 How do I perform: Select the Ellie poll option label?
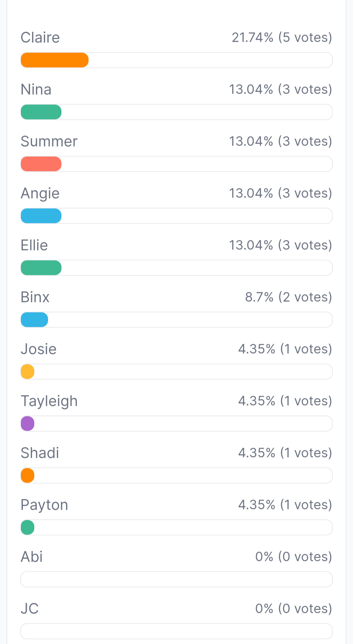[34, 245]
